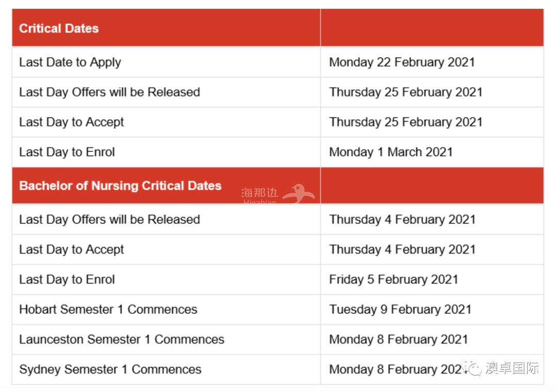
Task: Click Last Day to Accept under Nursing
Action: coord(166,250)
